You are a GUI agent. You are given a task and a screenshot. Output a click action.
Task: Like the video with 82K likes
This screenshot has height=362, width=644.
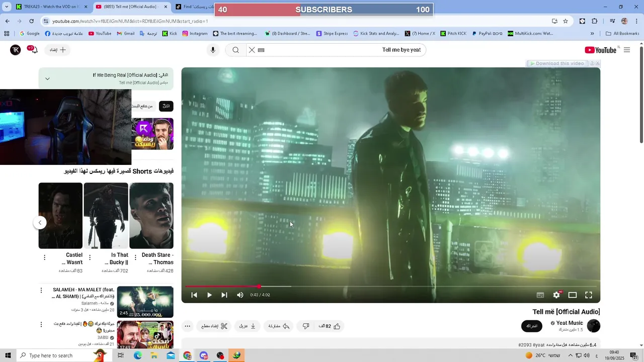330,326
